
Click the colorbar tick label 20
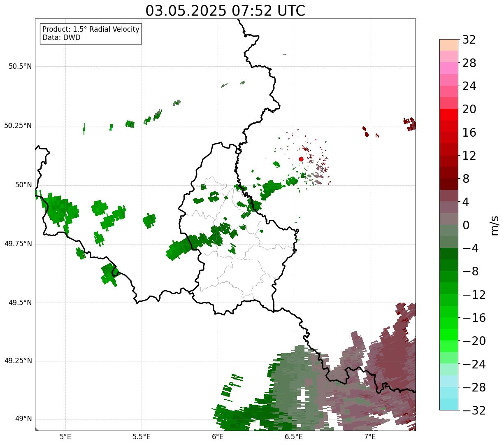coord(469,110)
